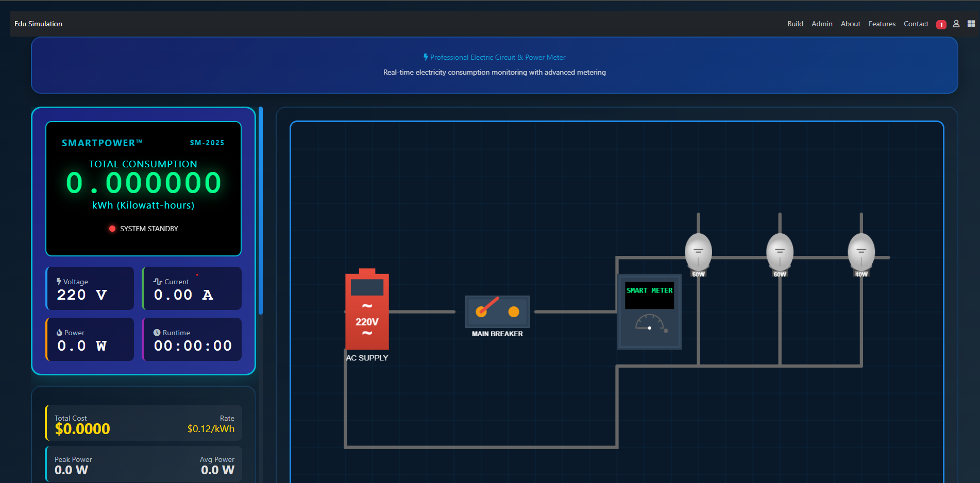Open the Features link

point(882,24)
